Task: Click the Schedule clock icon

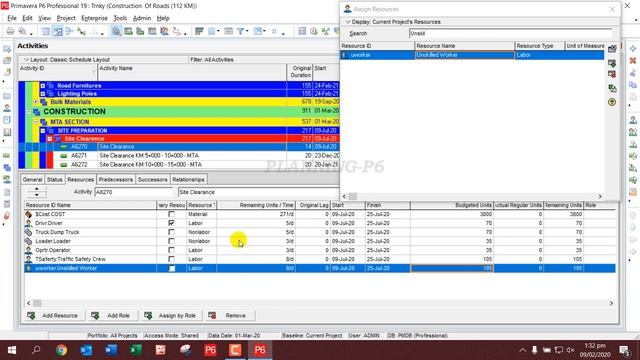Action: [x=313, y=31]
